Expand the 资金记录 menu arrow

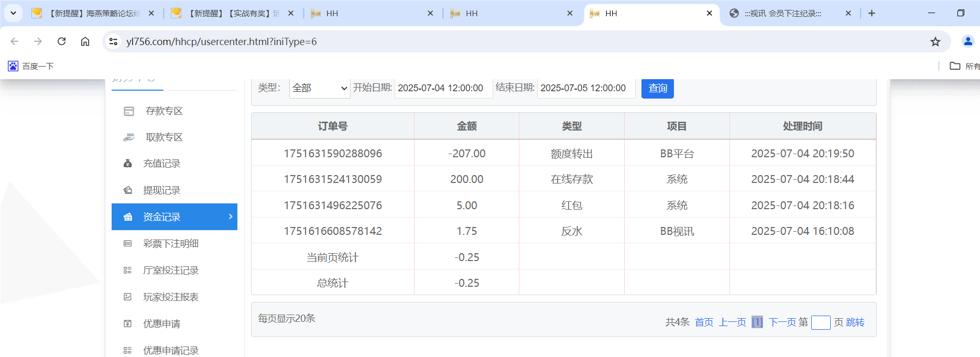click(x=231, y=217)
